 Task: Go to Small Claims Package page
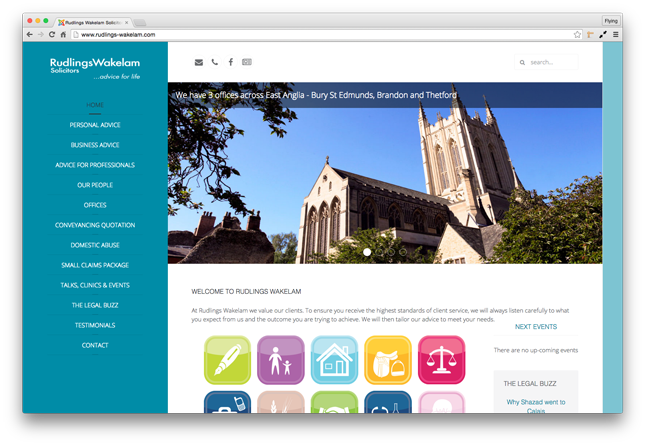point(95,265)
